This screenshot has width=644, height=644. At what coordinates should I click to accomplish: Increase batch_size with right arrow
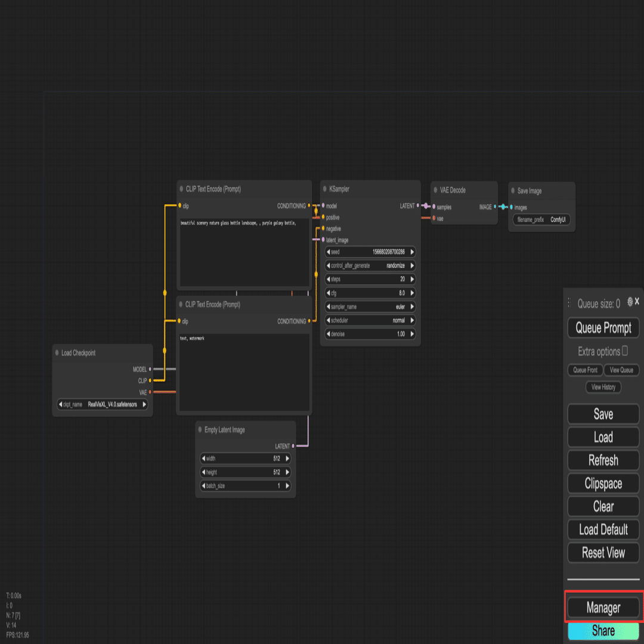[287, 486]
